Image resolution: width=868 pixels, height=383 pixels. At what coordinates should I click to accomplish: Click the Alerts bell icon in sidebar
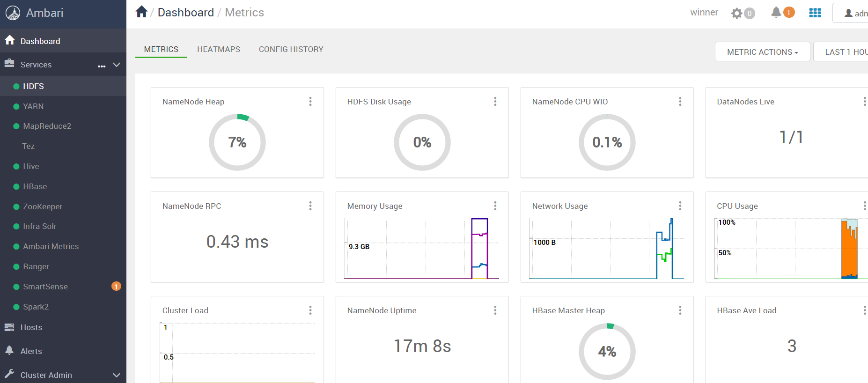click(x=9, y=351)
